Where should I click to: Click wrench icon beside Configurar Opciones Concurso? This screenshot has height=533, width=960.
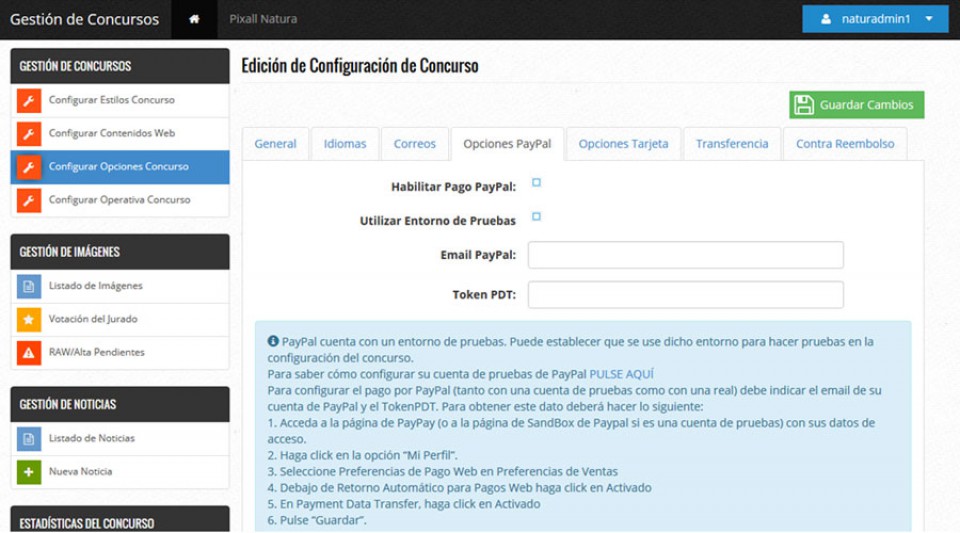29,167
